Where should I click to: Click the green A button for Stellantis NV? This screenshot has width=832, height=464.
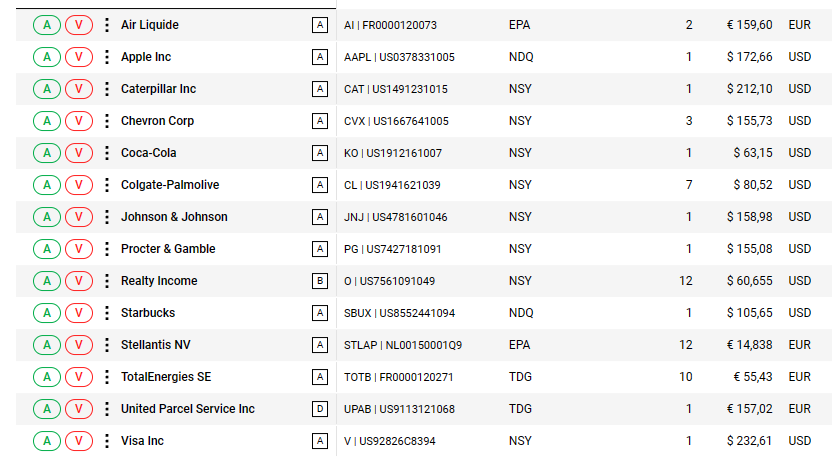coord(47,345)
